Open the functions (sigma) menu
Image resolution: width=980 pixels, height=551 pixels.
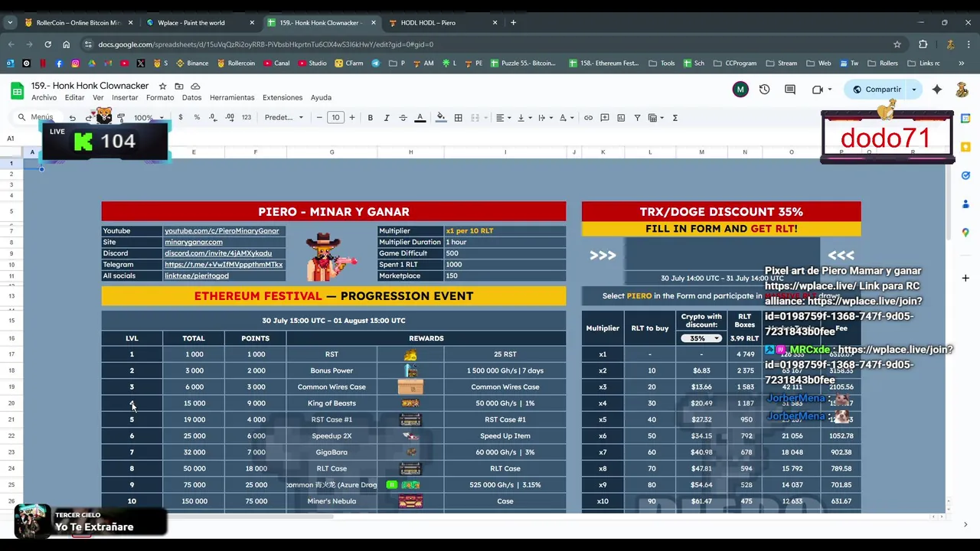[675, 118]
